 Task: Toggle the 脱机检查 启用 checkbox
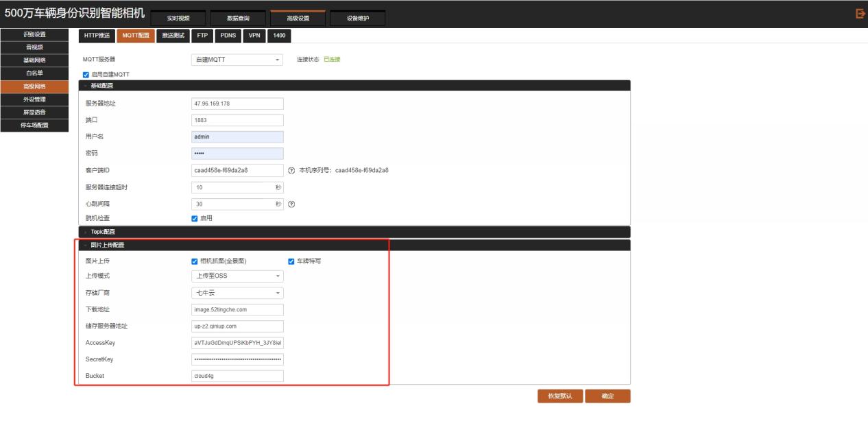[195, 218]
